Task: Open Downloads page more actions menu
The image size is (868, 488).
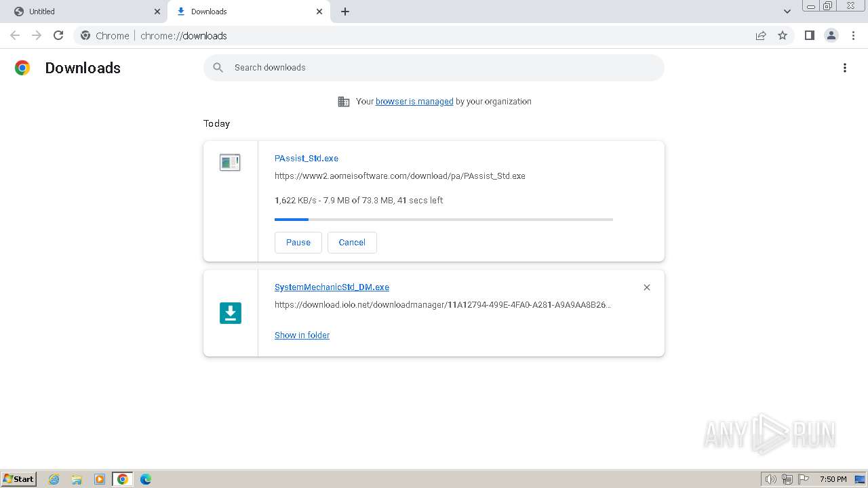Action: pyautogui.click(x=845, y=68)
